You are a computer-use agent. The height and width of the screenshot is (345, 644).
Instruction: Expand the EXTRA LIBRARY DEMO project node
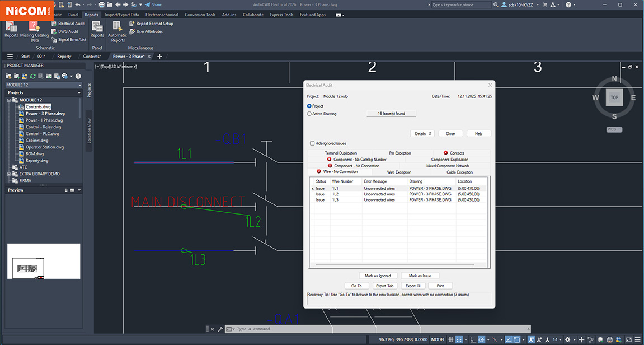click(x=9, y=174)
